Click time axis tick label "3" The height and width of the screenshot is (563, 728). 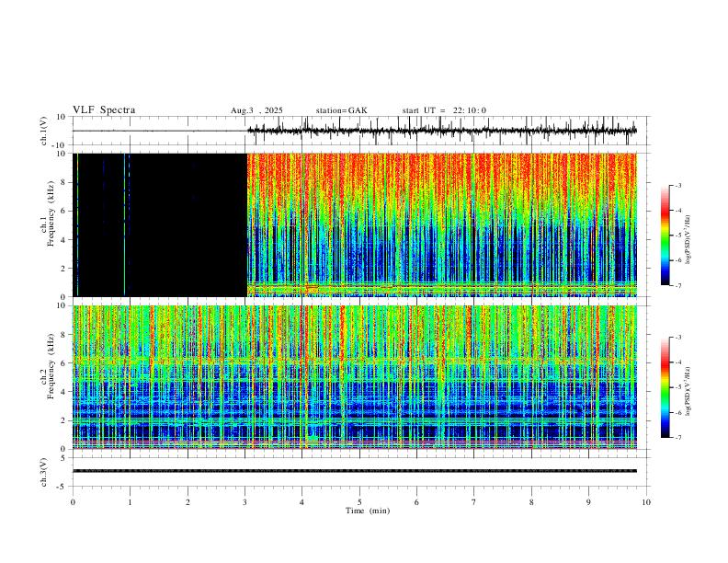[245, 502]
